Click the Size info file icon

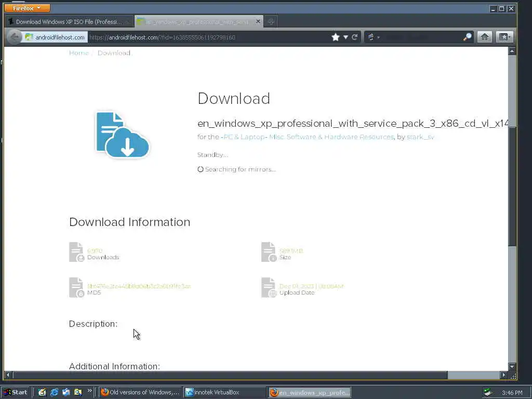click(x=269, y=252)
